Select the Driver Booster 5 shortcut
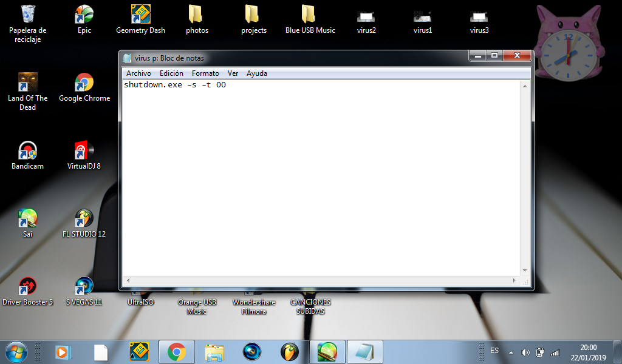Viewport: 622px width, 364px height. coord(28,292)
